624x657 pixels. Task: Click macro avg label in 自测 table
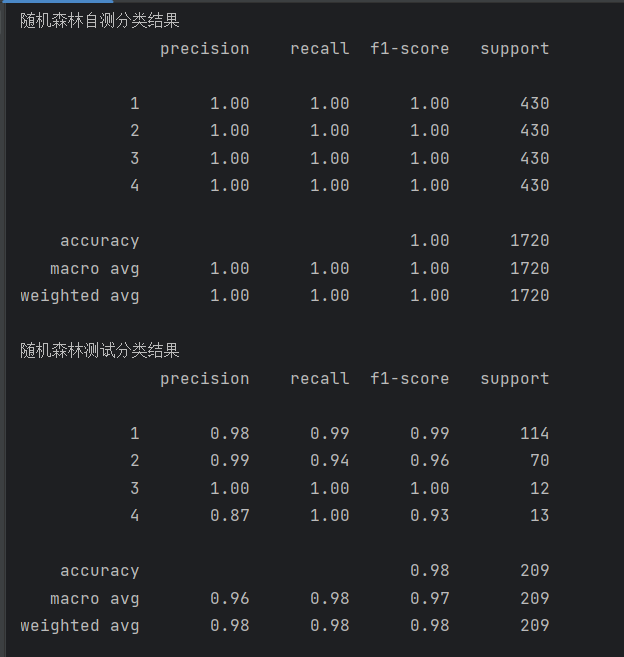point(95,269)
